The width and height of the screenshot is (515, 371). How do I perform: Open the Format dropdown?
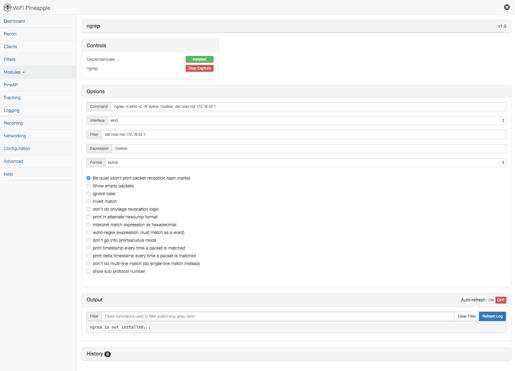coord(306,162)
